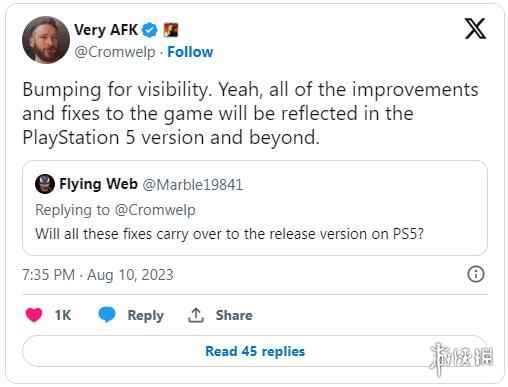Open Very AFK's profile picture

point(46,40)
